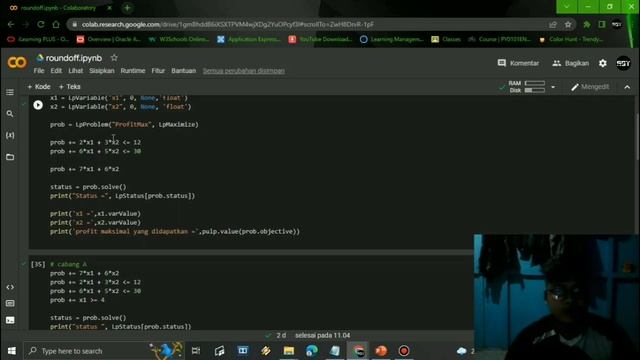The height and width of the screenshot is (360, 640).
Task: Open the terminal icon in sidebar
Action: click(10, 320)
